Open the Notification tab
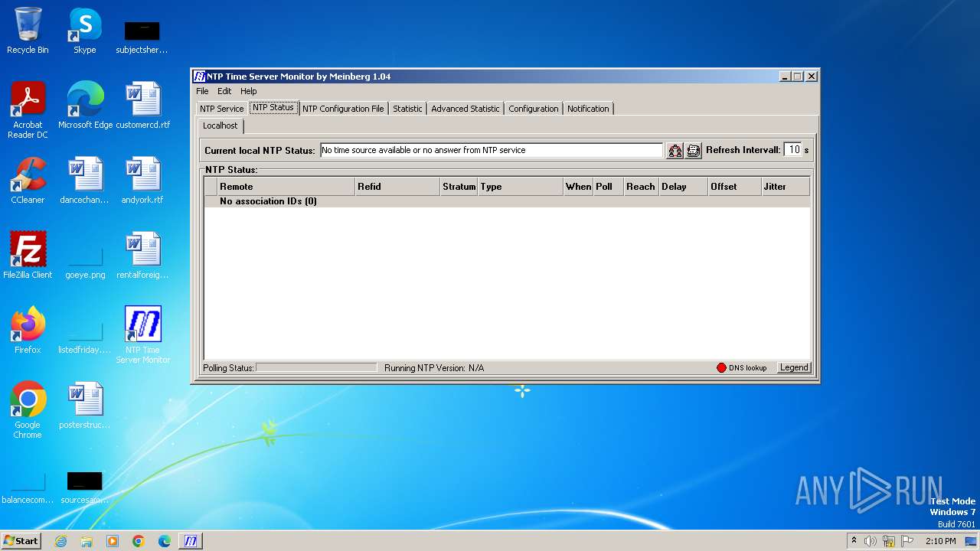The image size is (980, 551). click(x=588, y=109)
